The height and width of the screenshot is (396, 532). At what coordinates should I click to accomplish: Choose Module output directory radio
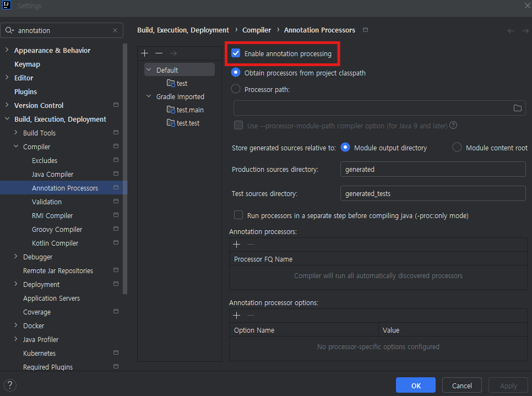tap(345, 147)
